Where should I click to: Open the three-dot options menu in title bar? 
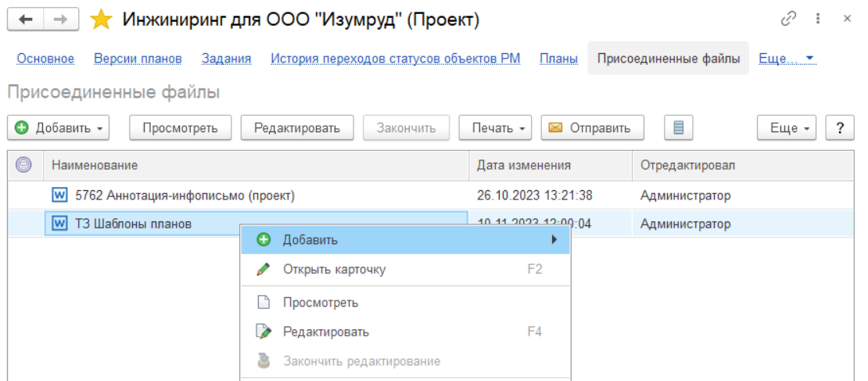pos(818,19)
